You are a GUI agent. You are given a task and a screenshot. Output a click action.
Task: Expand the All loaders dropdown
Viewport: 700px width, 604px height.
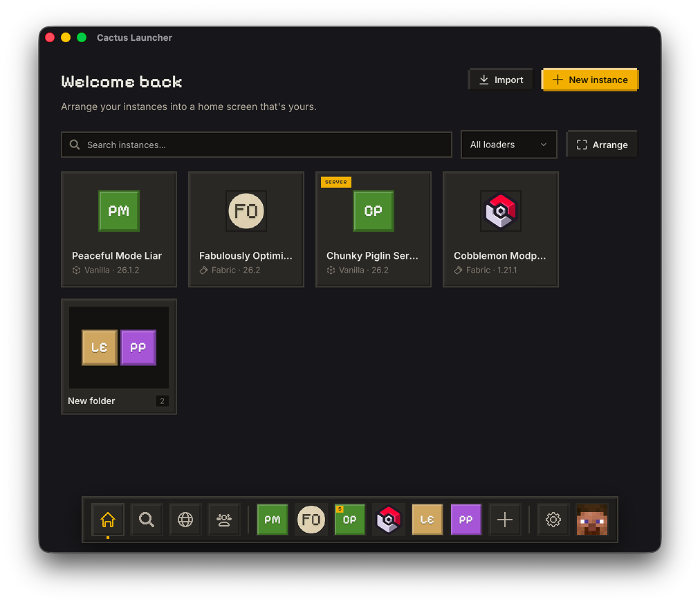509,145
